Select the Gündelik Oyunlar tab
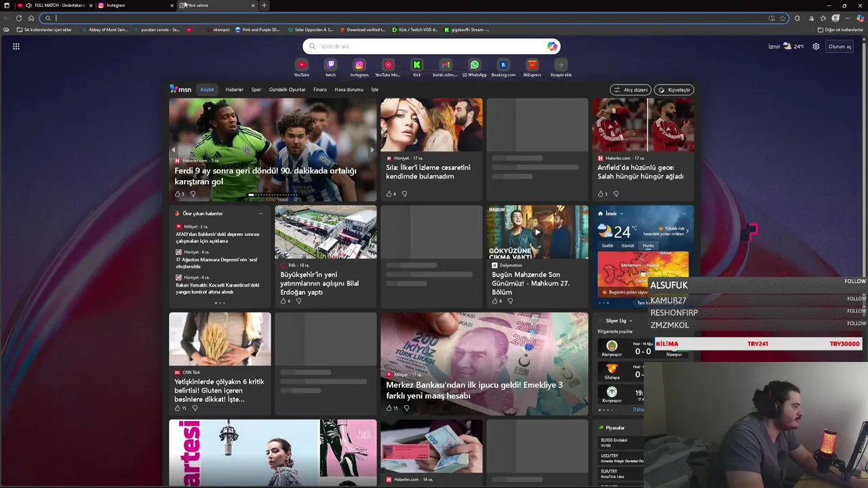Viewport: 868px width, 488px height. click(x=288, y=89)
